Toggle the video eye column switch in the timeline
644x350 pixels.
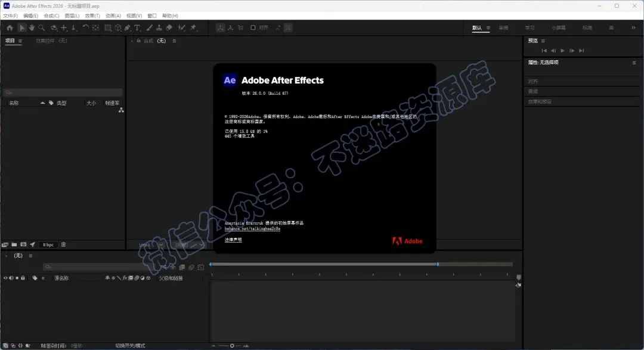(6, 278)
